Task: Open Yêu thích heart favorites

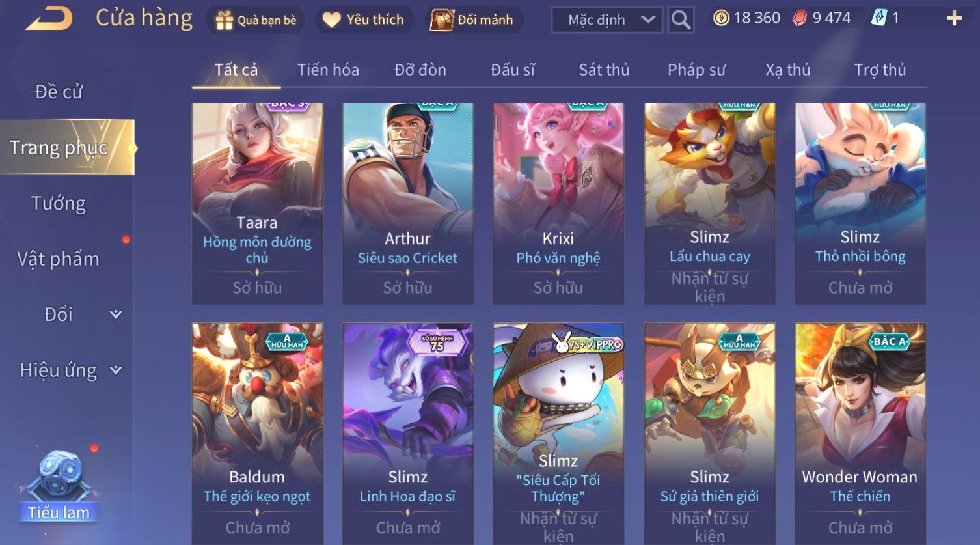Action: [364, 20]
